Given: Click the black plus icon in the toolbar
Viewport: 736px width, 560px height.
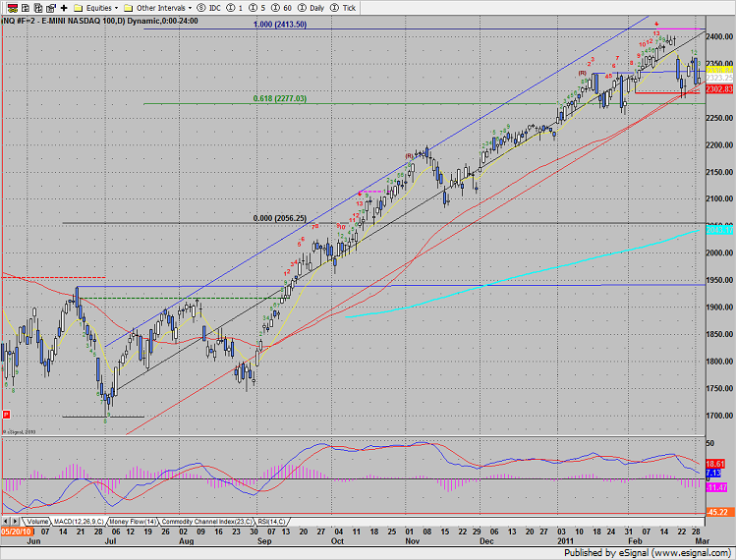Looking at the screenshot, I should (x=64, y=8).
